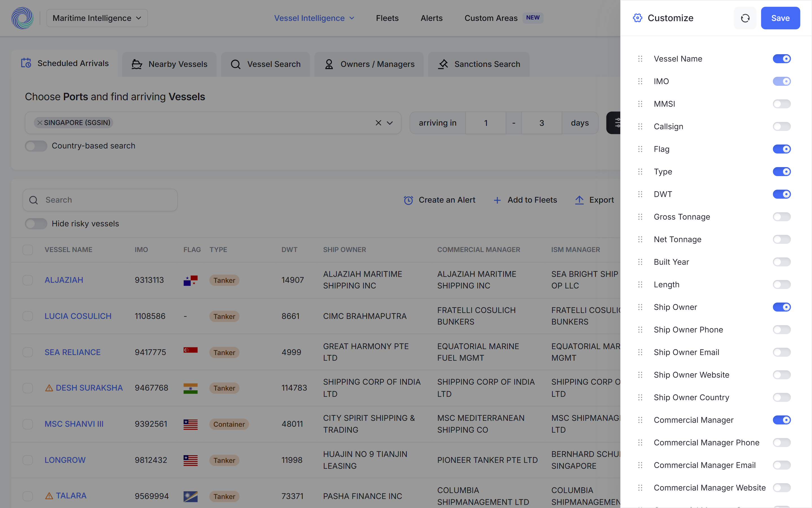Click the Owners / Managers person icon
812x508 pixels.
[x=329, y=64]
